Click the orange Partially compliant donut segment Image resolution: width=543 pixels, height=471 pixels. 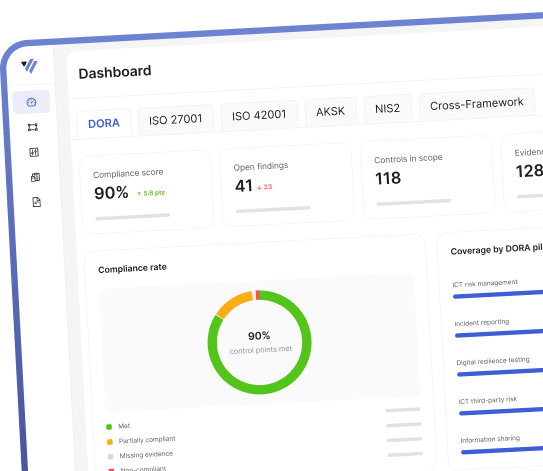click(x=234, y=304)
